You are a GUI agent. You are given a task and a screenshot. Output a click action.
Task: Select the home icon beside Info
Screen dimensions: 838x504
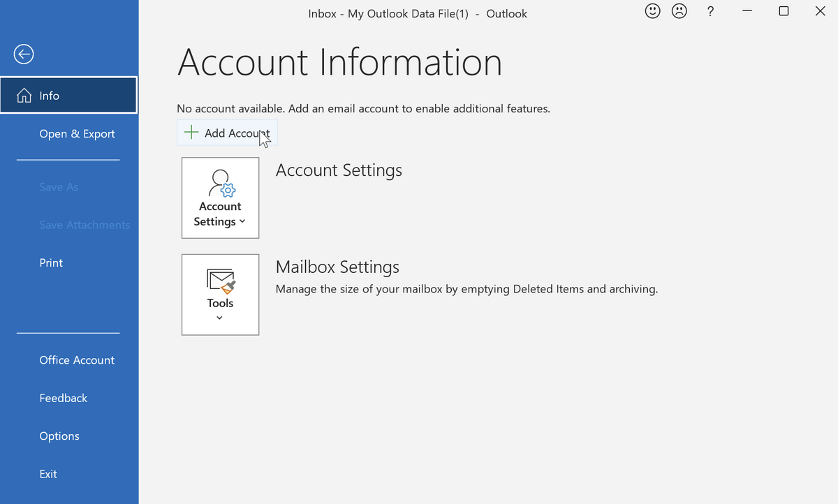click(x=24, y=96)
